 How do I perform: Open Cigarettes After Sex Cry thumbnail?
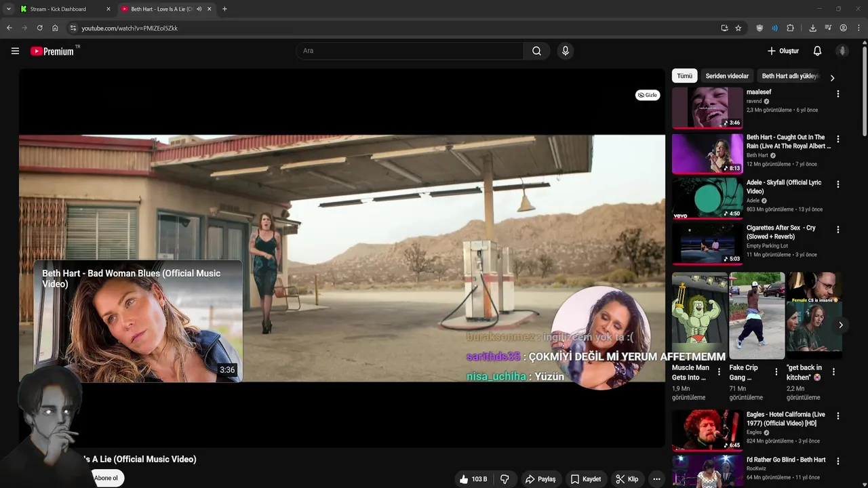click(x=707, y=244)
